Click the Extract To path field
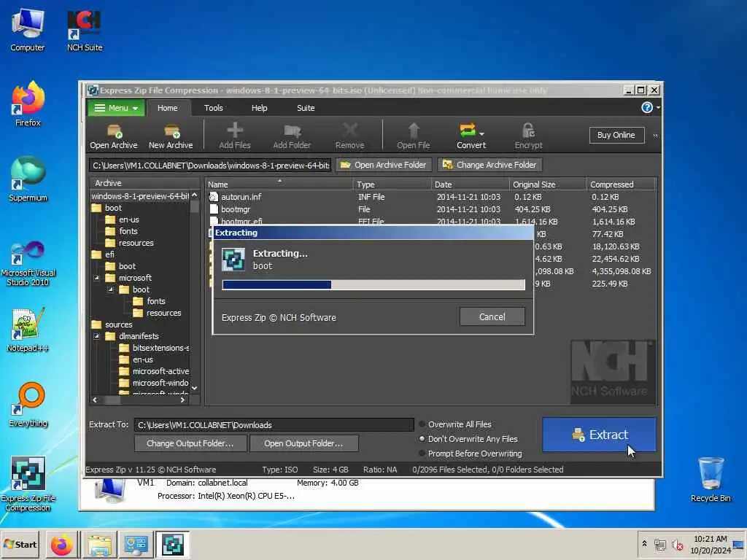This screenshot has width=747, height=560. [274, 425]
